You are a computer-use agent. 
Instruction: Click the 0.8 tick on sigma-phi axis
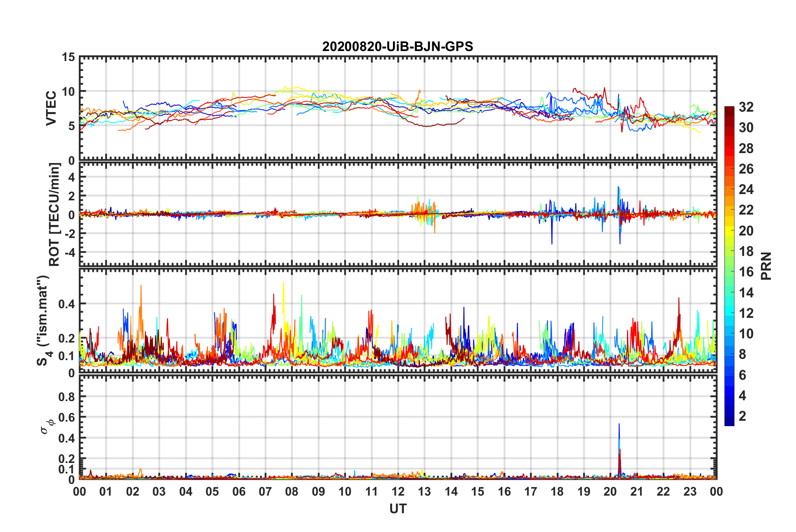click(67, 396)
